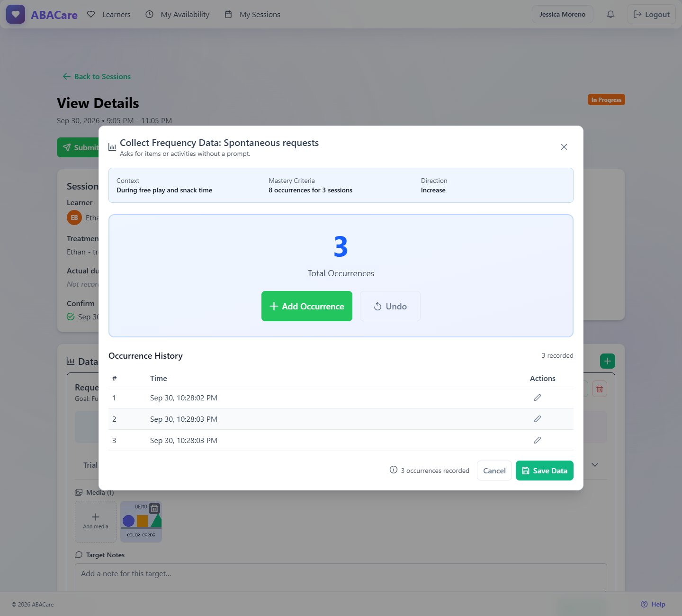Expand the Trial section chevron
The width and height of the screenshot is (682, 616).
pyautogui.click(x=595, y=465)
